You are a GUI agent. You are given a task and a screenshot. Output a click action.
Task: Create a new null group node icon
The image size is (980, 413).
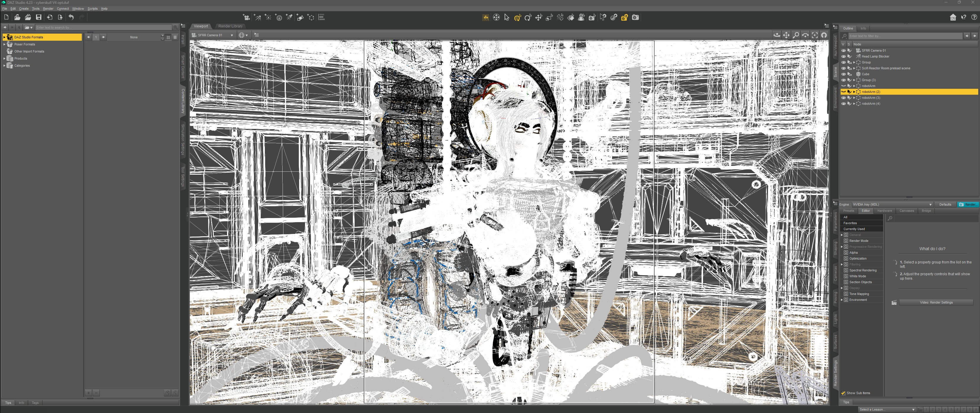click(311, 17)
